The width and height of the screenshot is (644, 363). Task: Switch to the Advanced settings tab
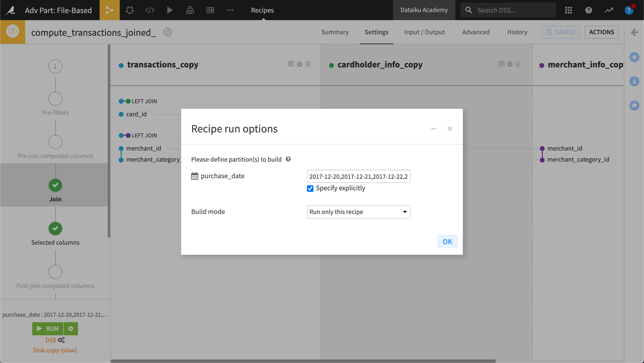[476, 31]
